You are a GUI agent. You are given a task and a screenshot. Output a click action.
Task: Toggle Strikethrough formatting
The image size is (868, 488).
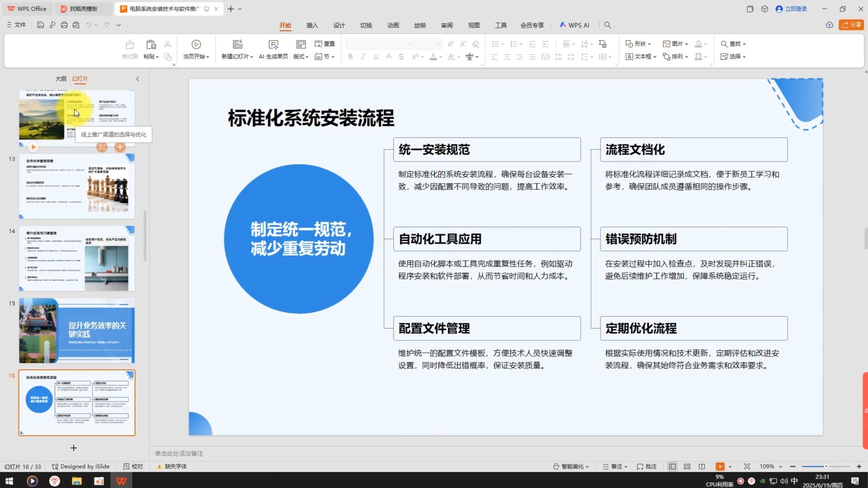coord(389,57)
